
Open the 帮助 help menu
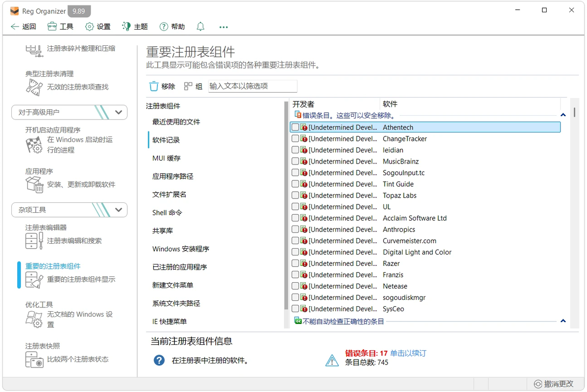(172, 27)
